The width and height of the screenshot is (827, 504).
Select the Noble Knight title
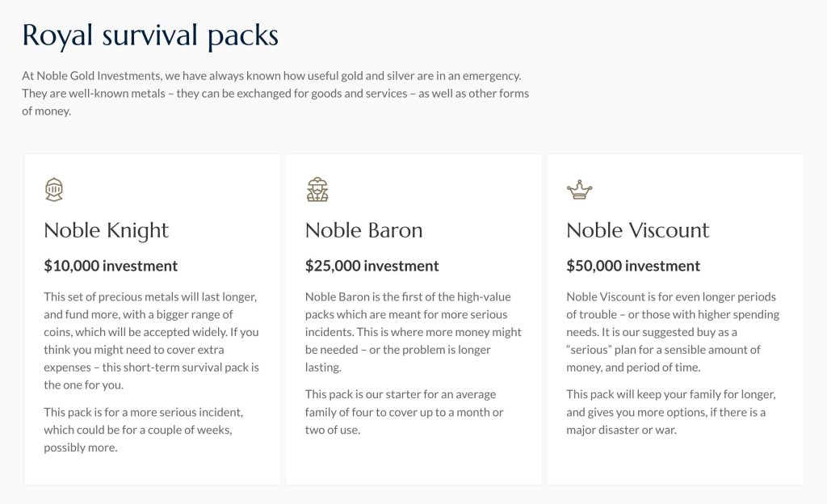click(106, 230)
